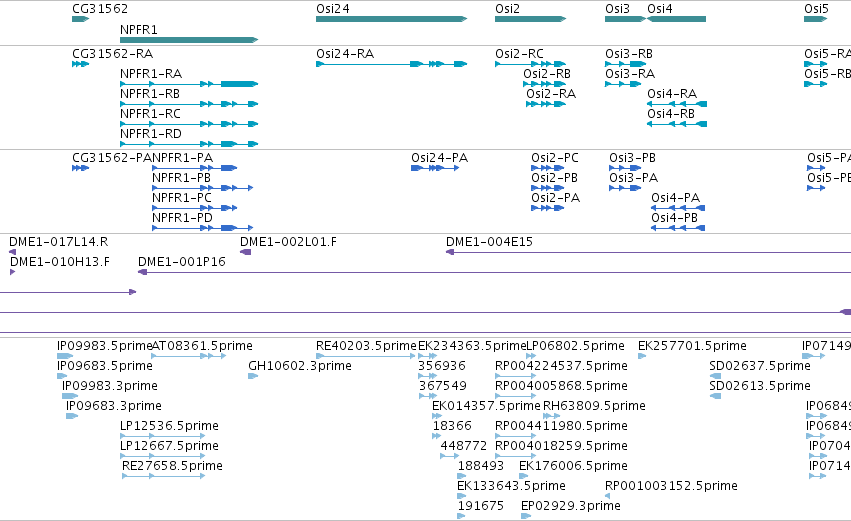The height and width of the screenshot is (521, 851).
Task: Select EST EK133643.5prime
Action: (x=511, y=487)
